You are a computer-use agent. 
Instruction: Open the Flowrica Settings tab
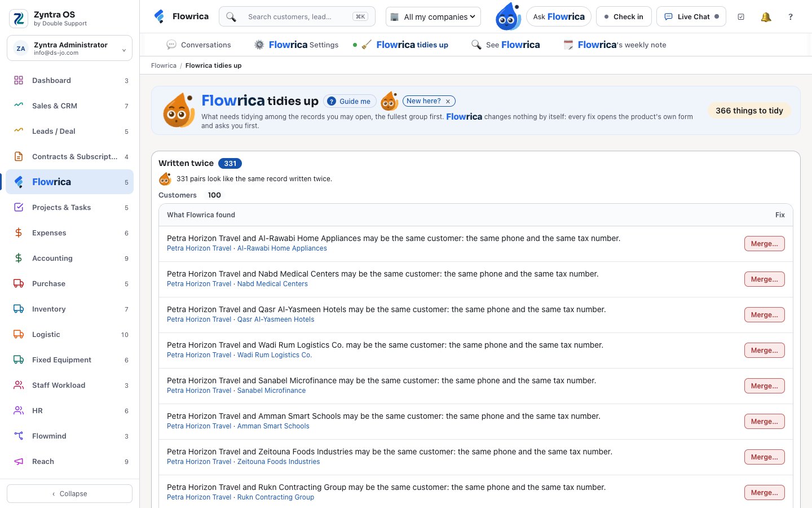point(296,45)
